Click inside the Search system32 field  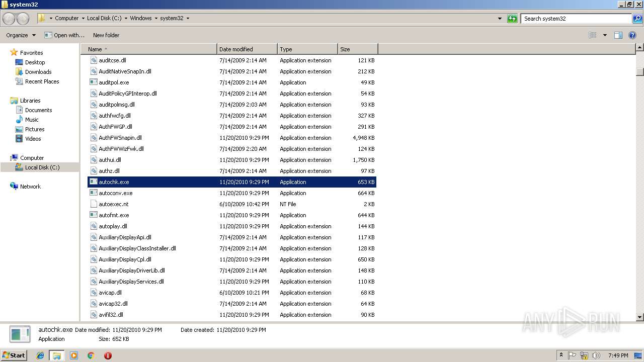[x=576, y=19]
